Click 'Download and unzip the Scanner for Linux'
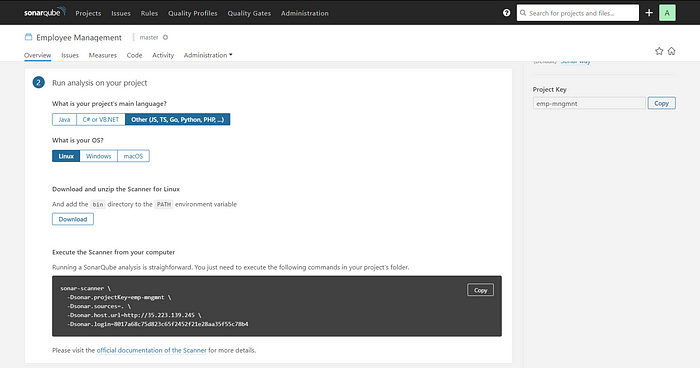Screen dimensions: 700x368 [116, 189]
